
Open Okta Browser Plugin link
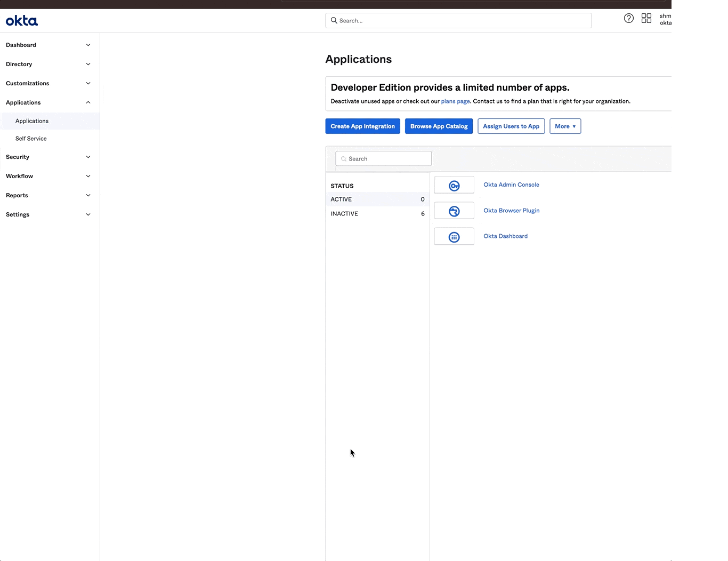click(512, 211)
